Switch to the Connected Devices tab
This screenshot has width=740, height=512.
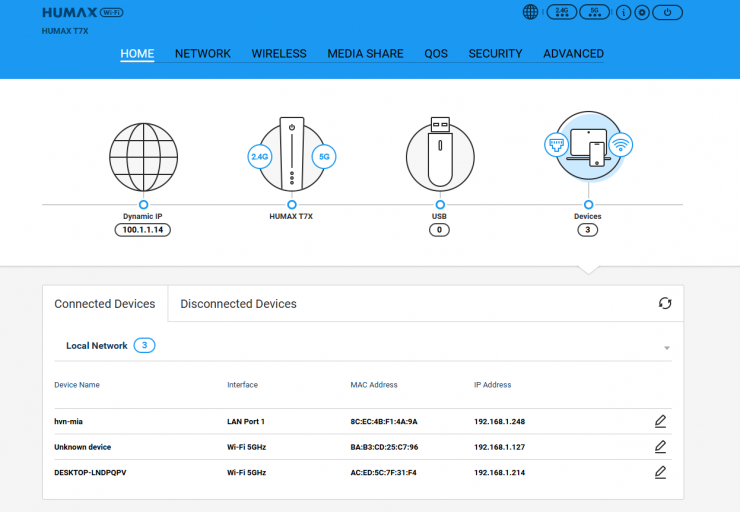[105, 304]
